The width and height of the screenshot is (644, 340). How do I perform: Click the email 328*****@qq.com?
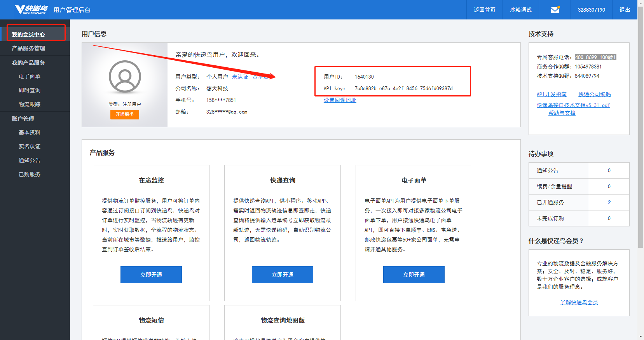tap(227, 112)
